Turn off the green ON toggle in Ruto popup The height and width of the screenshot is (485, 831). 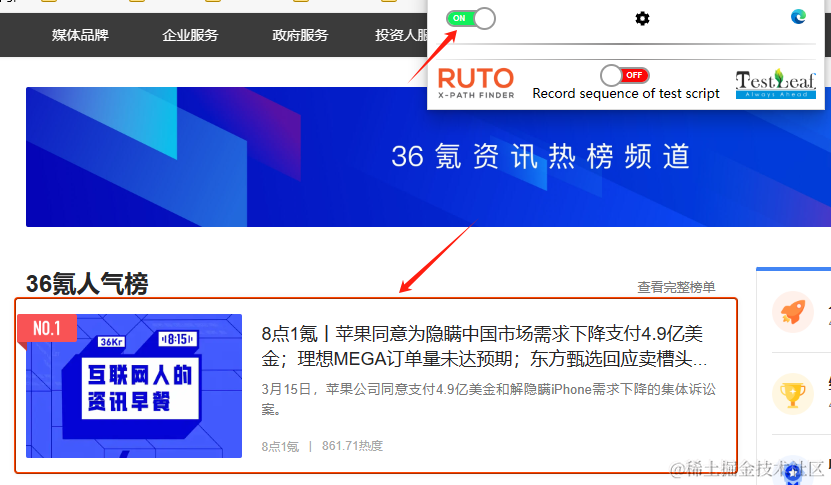[471, 19]
